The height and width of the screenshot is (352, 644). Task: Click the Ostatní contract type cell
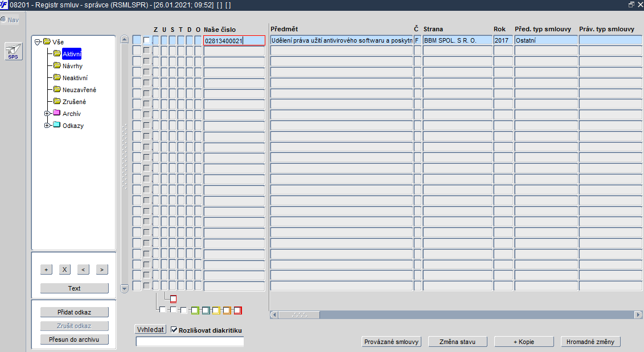[x=546, y=40]
